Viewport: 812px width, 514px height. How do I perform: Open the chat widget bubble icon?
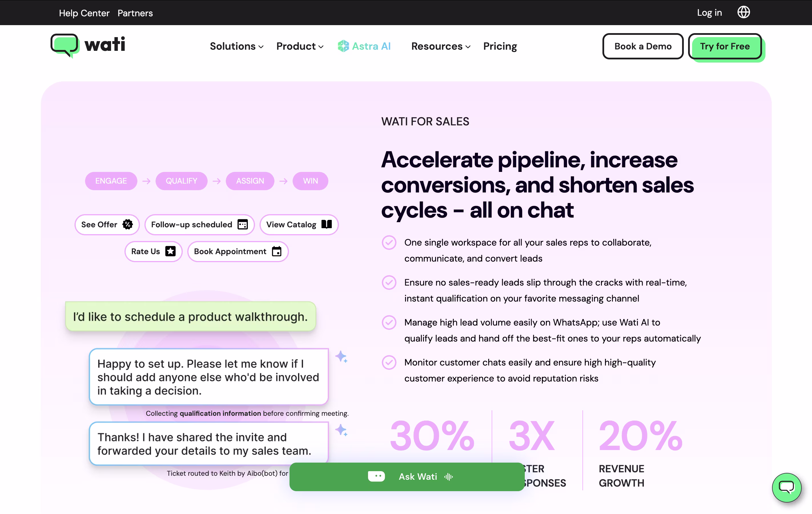(786, 487)
